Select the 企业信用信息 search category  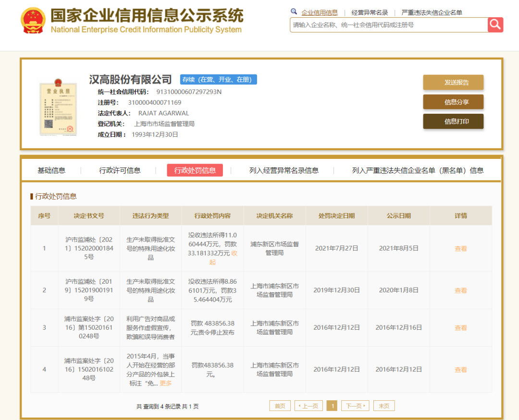click(x=320, y=12)
